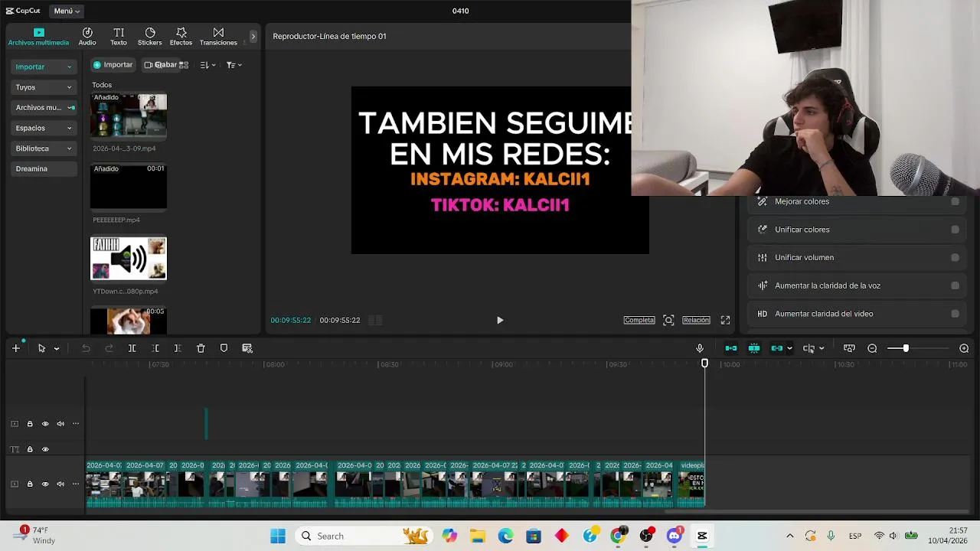
Task: Click the Relación aspect ratio button
Action: pyautogui.click(x=696, y=320)
